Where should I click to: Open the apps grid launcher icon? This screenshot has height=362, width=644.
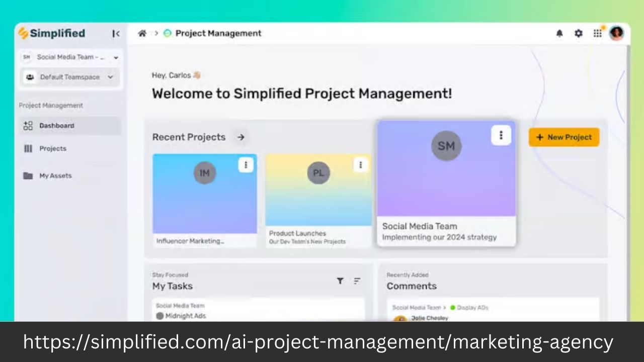pos(598,33)
